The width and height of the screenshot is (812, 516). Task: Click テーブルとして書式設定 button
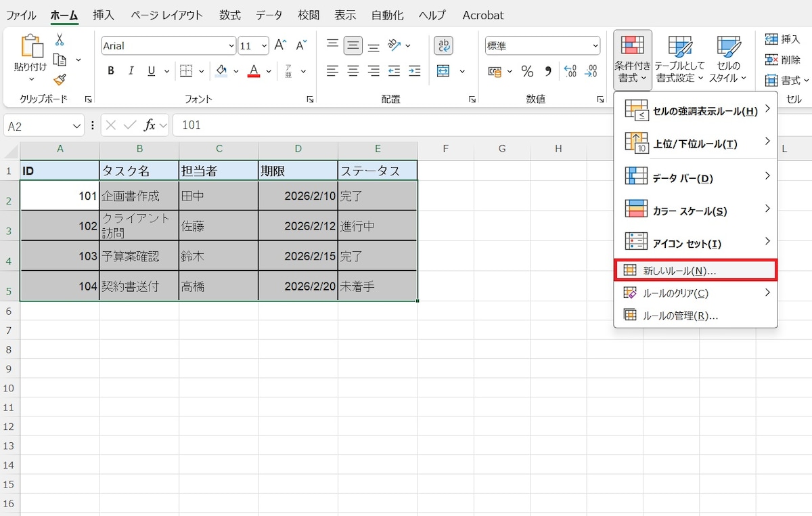pos(679,60)
